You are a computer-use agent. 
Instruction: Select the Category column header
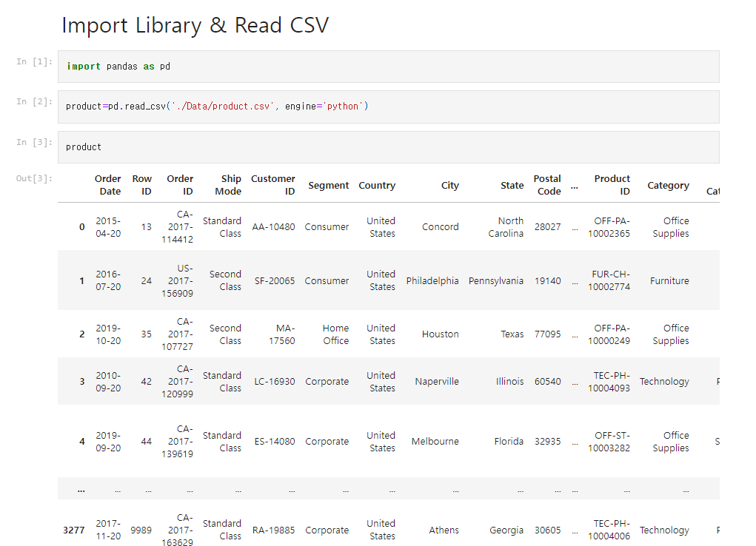[668, 186]
